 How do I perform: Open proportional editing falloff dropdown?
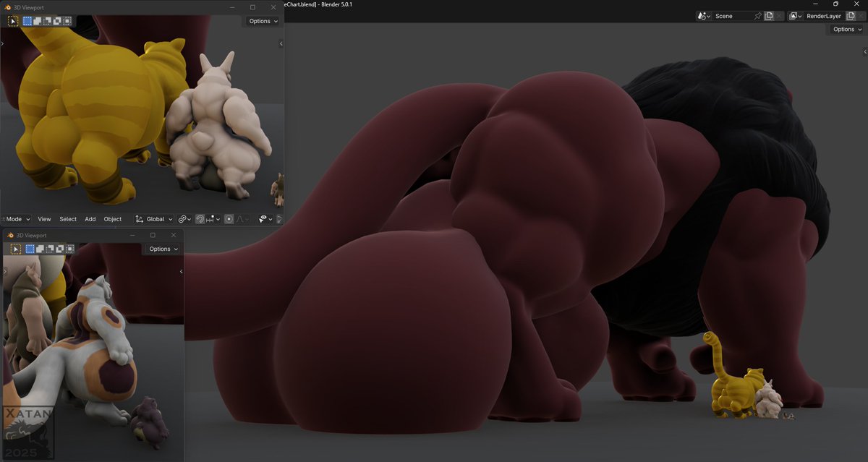[x=242, y=219]
